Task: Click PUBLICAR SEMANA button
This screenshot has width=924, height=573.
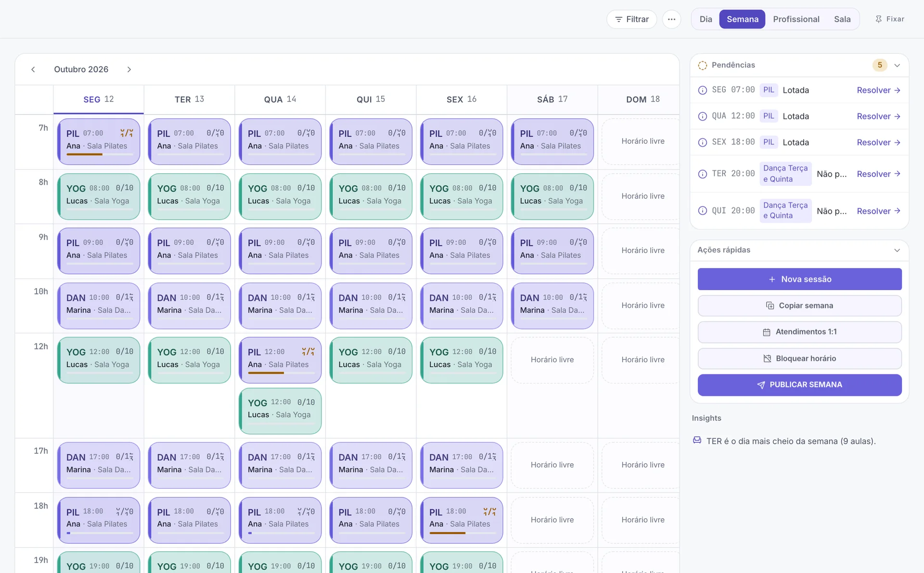Action: click(799, 385)
